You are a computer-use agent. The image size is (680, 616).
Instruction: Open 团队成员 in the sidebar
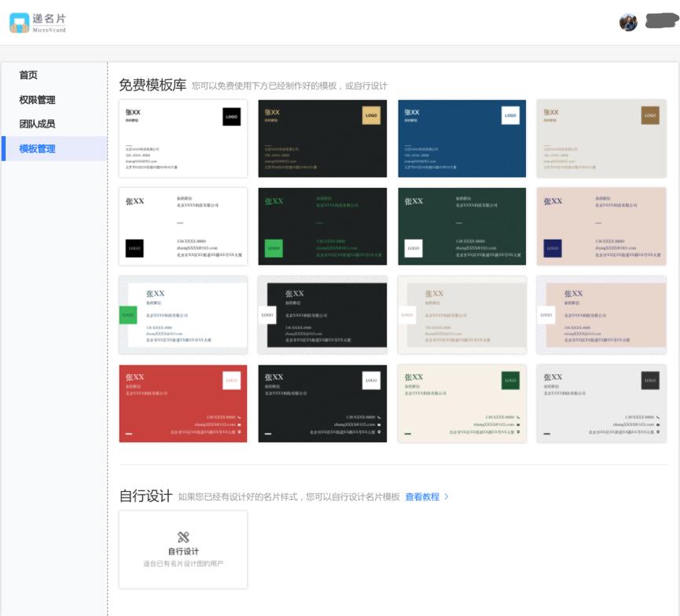37,124
